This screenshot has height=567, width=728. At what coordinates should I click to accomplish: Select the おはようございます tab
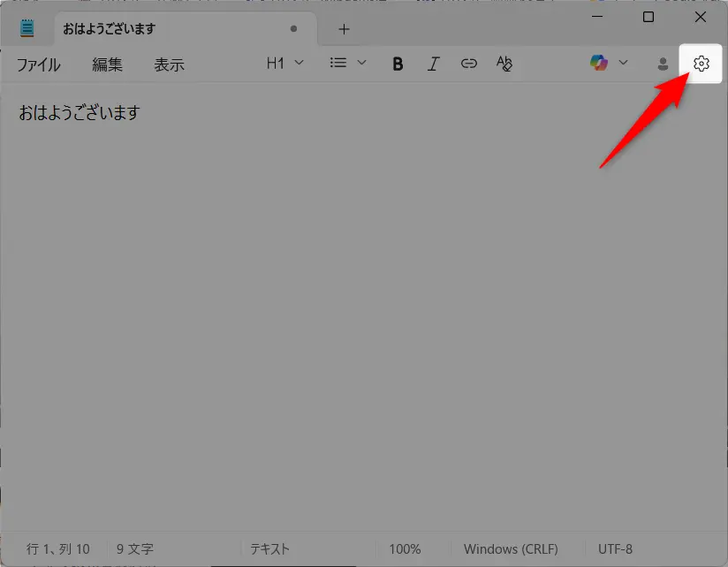point(186,29)
